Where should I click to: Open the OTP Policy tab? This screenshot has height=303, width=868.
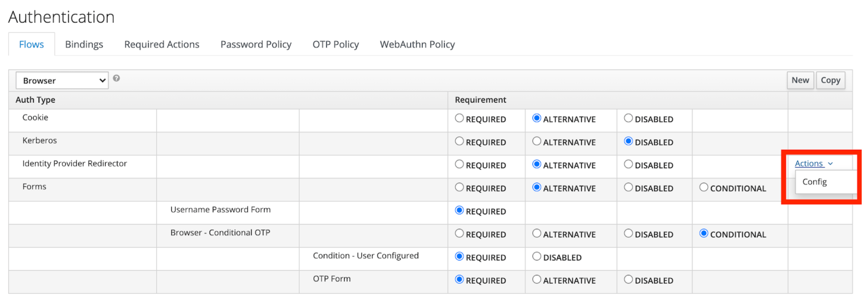pyautogui.click(x=335, y=44)
